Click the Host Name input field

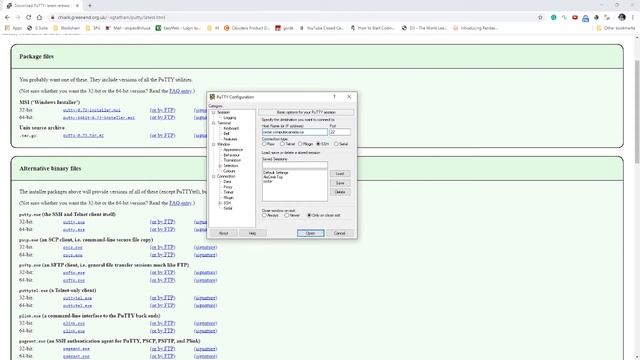point(295,132)
